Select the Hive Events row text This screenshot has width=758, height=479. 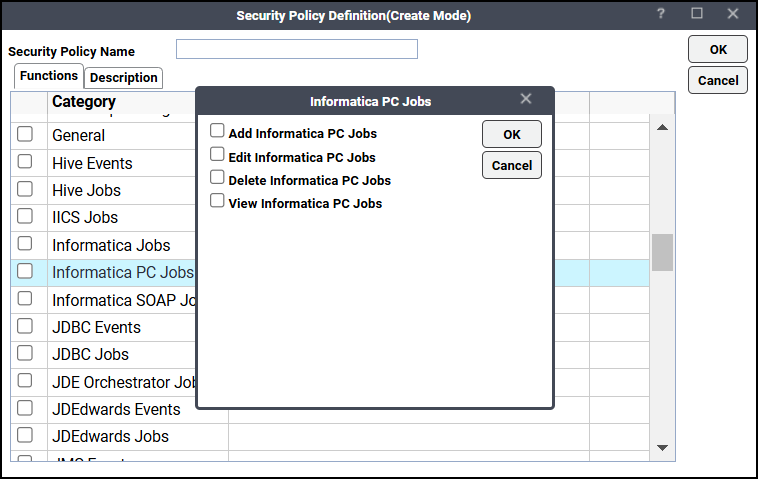[92, 163]
